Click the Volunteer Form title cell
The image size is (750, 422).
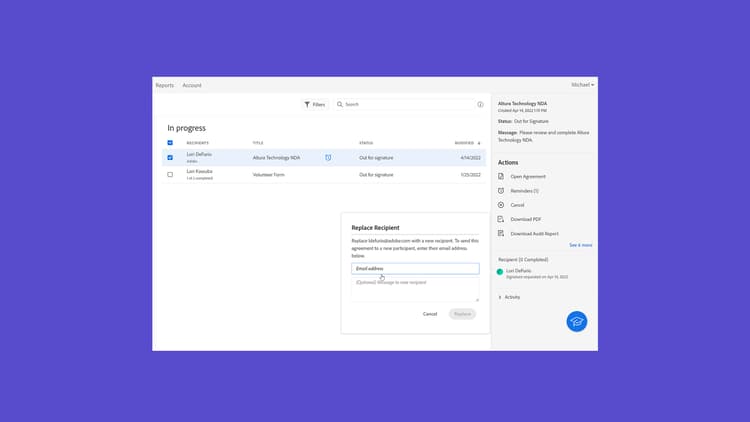268,175
